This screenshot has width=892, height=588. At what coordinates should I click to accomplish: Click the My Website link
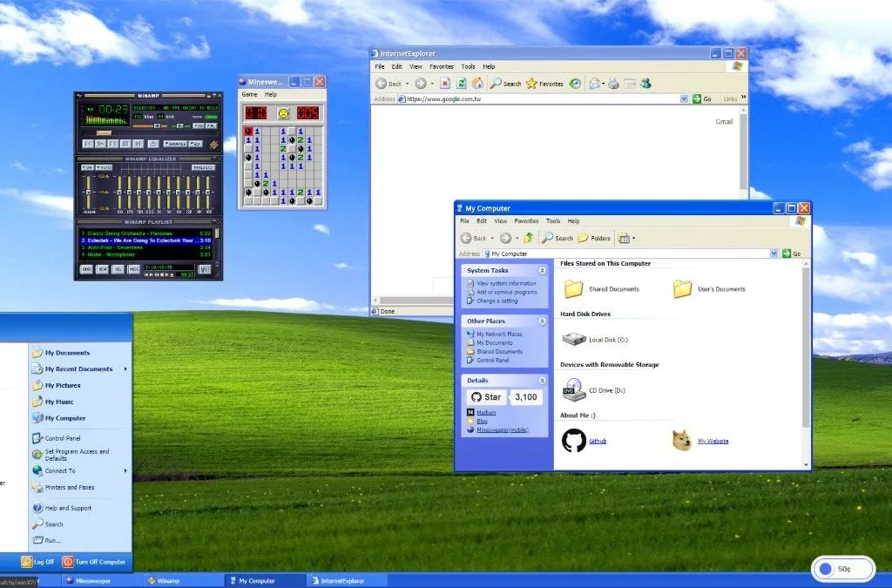coord(713,441)
